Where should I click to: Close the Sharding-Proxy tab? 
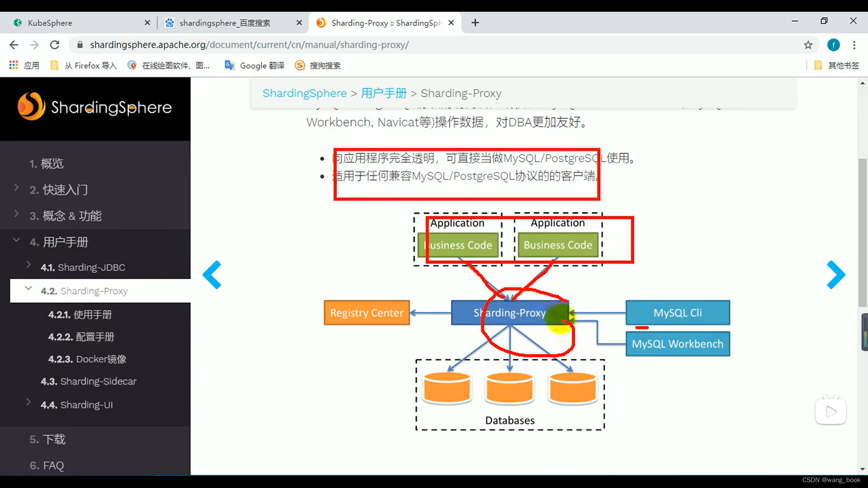451,23
